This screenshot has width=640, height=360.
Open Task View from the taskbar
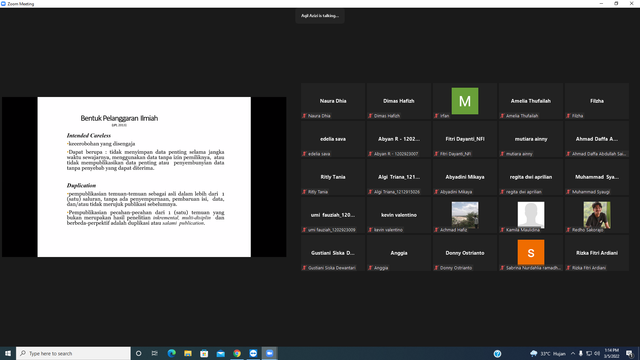click(155, 353)
